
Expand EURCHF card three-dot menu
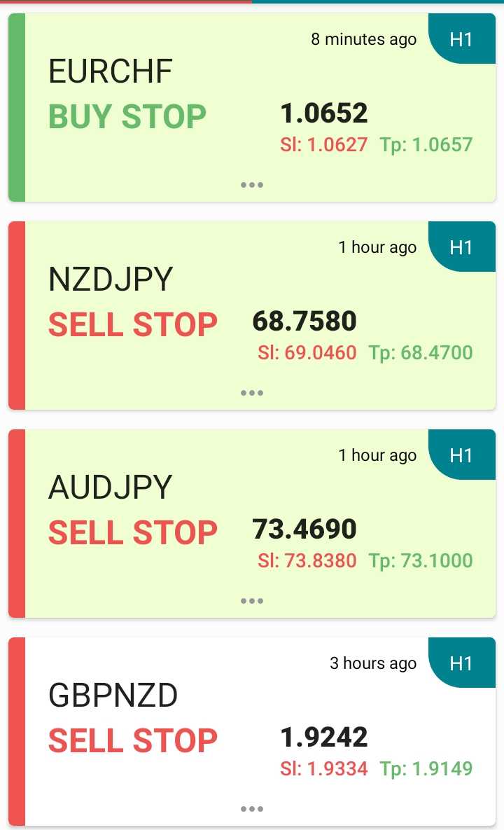click(252, 185)
